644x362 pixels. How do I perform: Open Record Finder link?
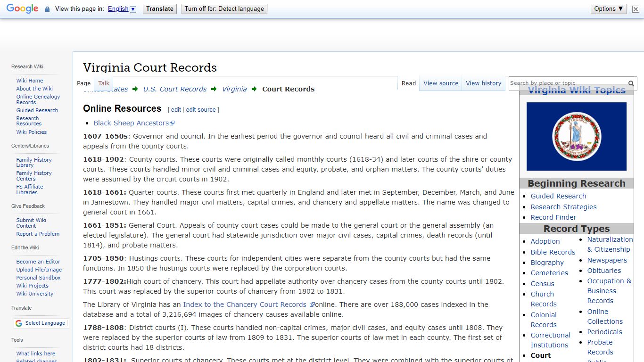pos(553,217)
